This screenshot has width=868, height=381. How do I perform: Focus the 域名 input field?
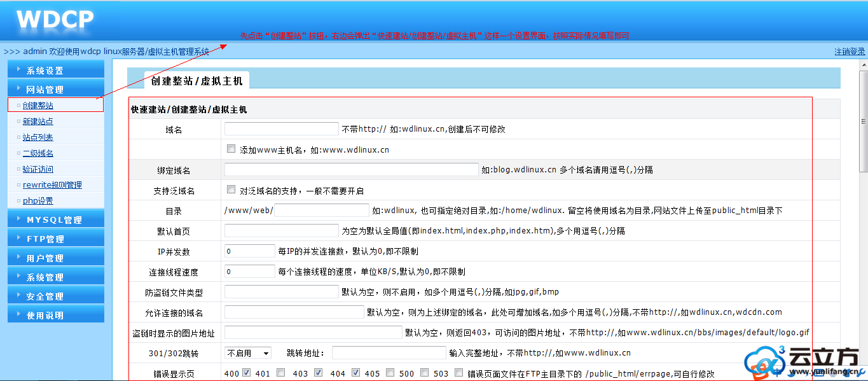[282, 128]
